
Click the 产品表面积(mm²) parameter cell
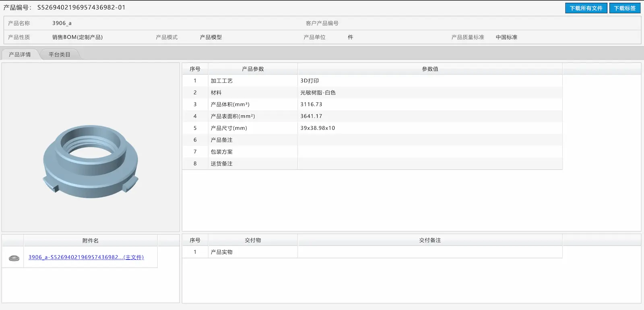pyautogui.click(x=253, y=116)
